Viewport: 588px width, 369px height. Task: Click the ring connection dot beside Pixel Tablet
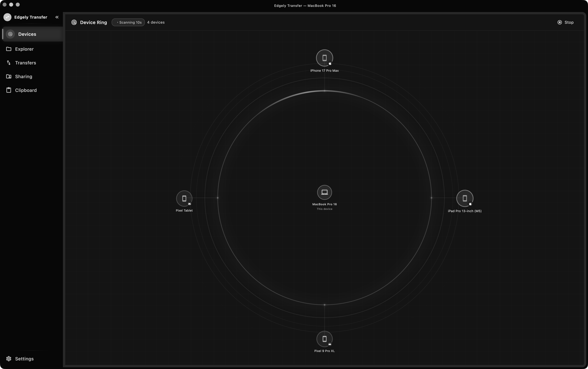218,198
